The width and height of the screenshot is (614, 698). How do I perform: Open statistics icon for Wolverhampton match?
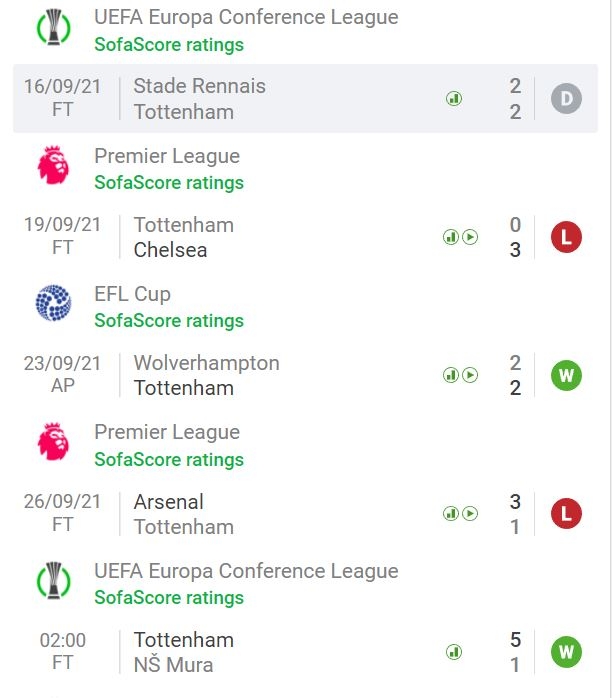pos(451,375)
